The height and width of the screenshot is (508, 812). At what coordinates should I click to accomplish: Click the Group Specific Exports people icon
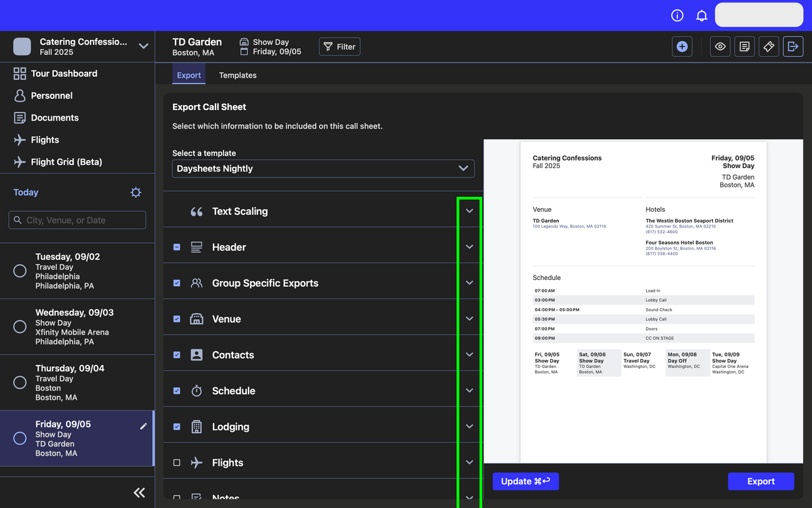[x=197, y=283]
